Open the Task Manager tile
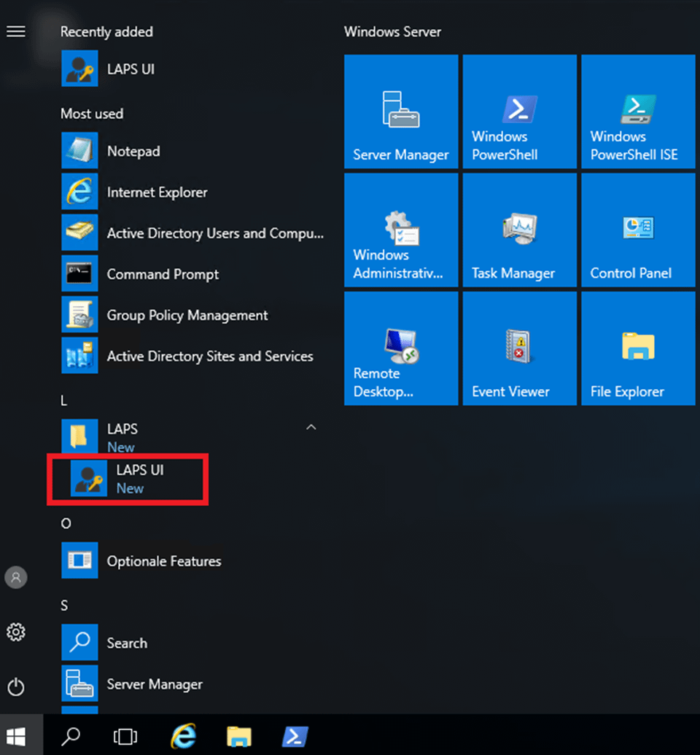The image size is (700, 755). click(x=519, y=230)
